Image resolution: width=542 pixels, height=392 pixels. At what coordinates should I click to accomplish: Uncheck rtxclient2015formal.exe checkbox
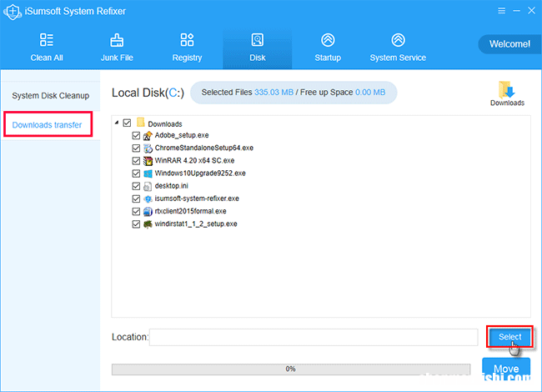pos(136,212)
